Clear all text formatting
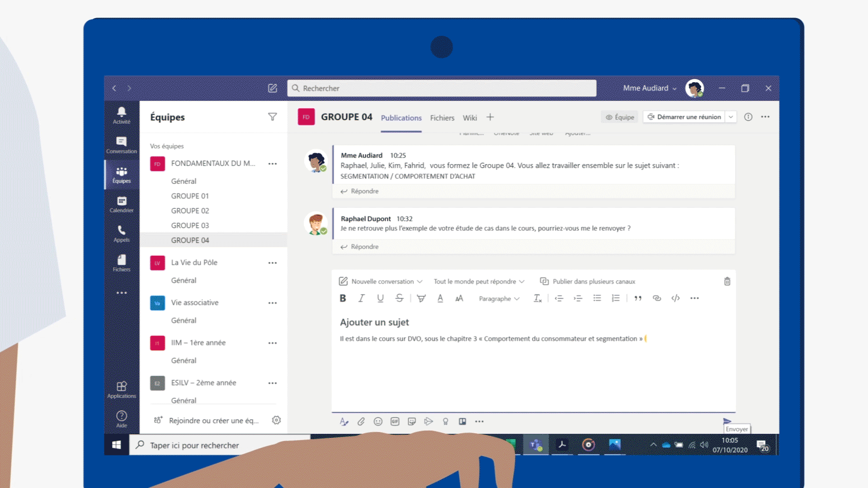Screen dimensions: 868x488 click(538, 298)
